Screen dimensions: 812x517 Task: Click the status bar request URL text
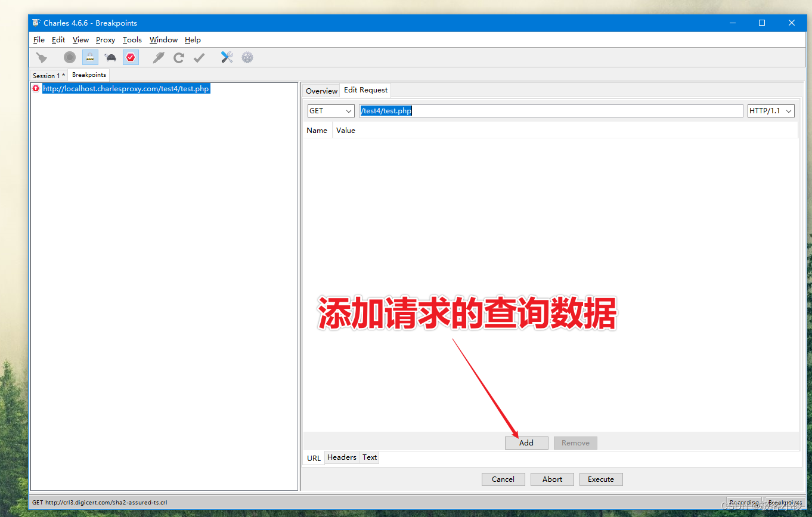tap(100, 503)
